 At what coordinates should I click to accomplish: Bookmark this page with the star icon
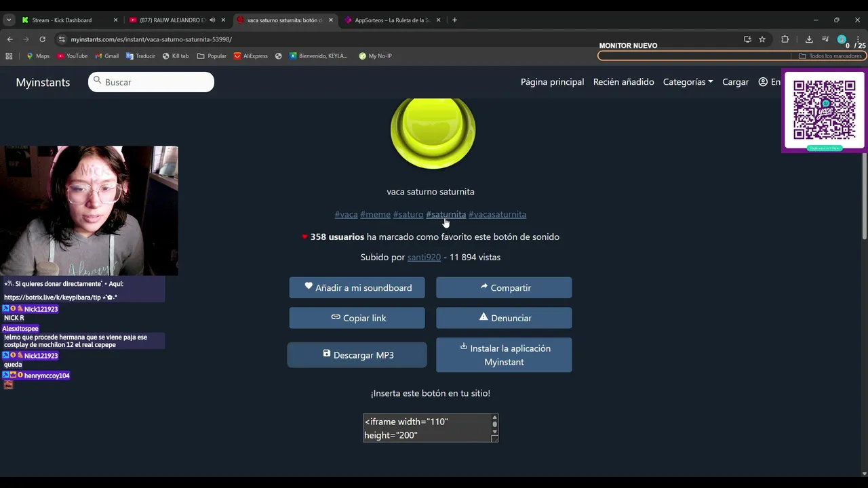click(x=762, y=39)
